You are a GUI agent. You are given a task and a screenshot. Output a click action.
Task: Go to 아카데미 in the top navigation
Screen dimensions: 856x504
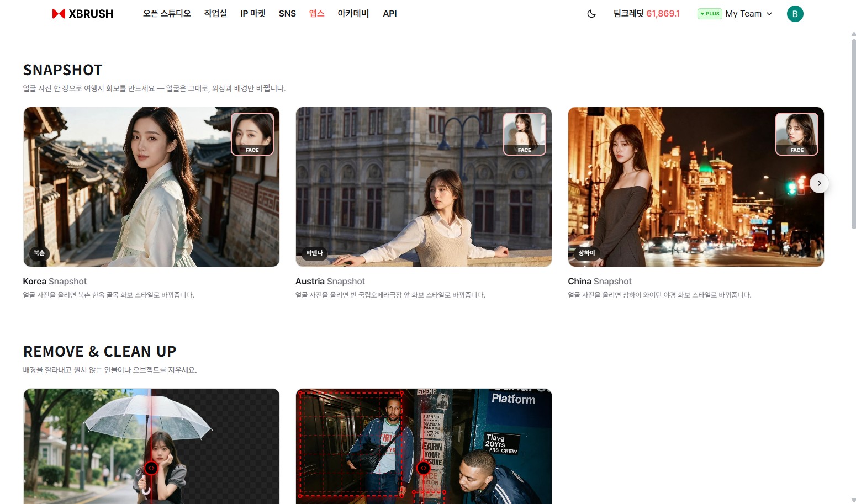coord(353,13)
